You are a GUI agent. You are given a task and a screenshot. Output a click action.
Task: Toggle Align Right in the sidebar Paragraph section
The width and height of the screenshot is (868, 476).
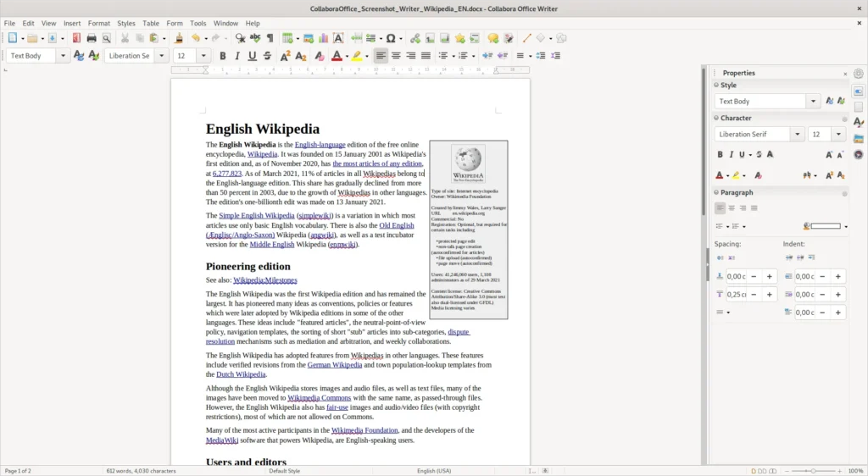[x=743, y=208]
